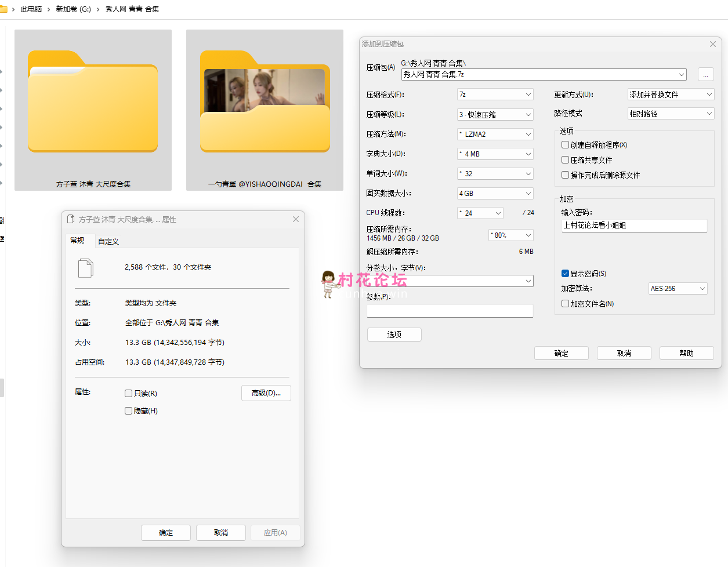The width and height of the screenshot is (728, 567).
Task: Switch to the 自定义 tab
Action: [x=108, y=242]
